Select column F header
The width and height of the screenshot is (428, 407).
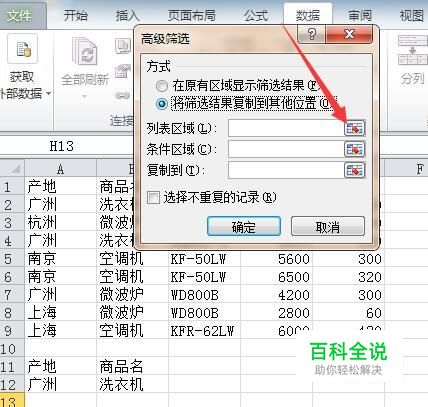[x=406, y=169]
